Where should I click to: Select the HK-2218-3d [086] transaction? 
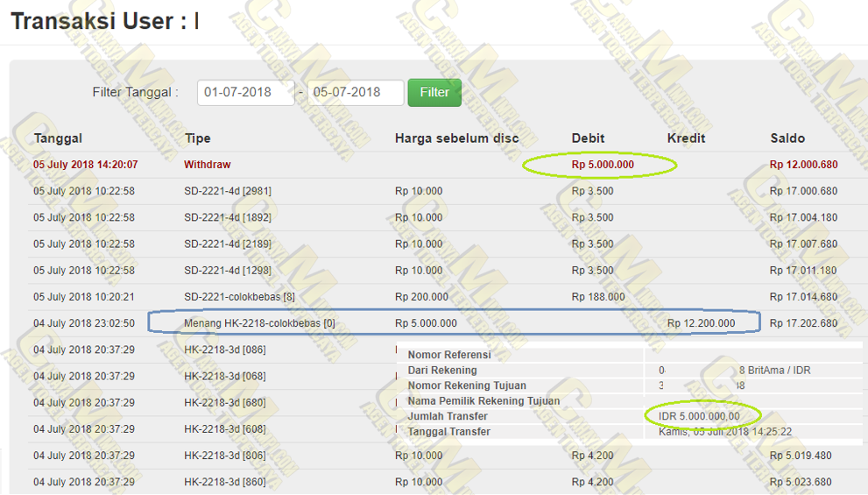coord(213,350)
